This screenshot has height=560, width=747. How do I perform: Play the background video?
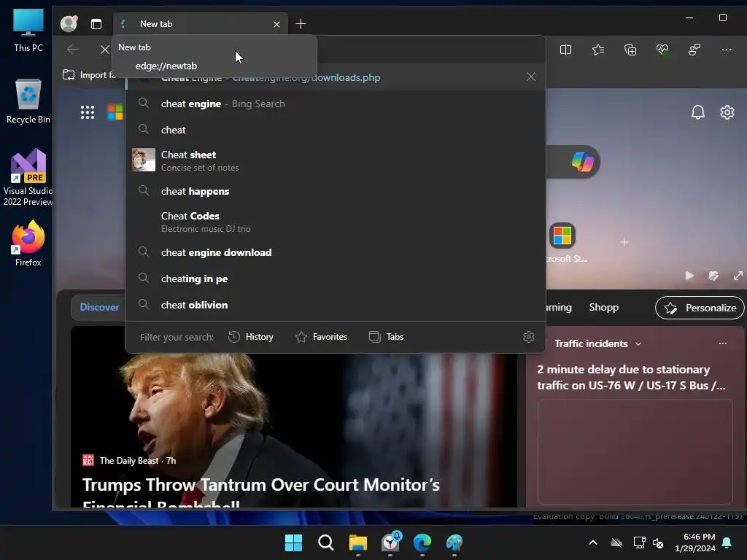point(689,276)
